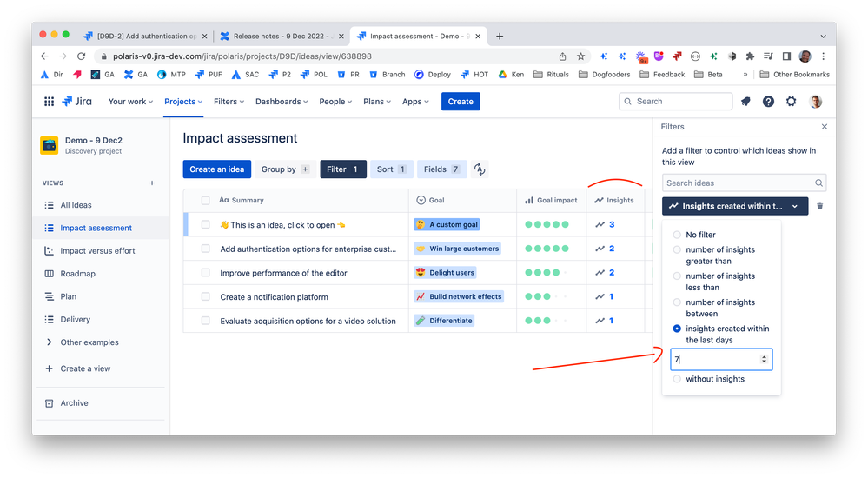Screen dimensions: 868x478
Task: Click the browser reload icon
Action: coord(82,56)
